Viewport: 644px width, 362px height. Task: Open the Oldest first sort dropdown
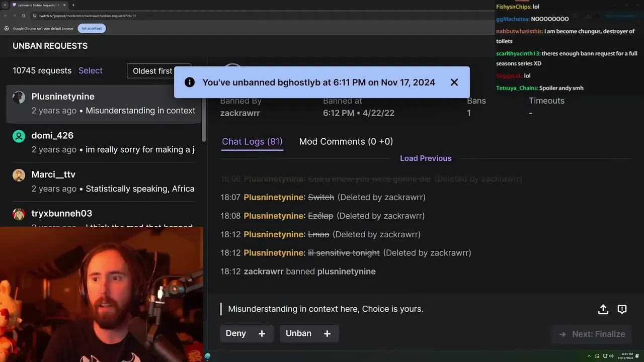(158, 71)
